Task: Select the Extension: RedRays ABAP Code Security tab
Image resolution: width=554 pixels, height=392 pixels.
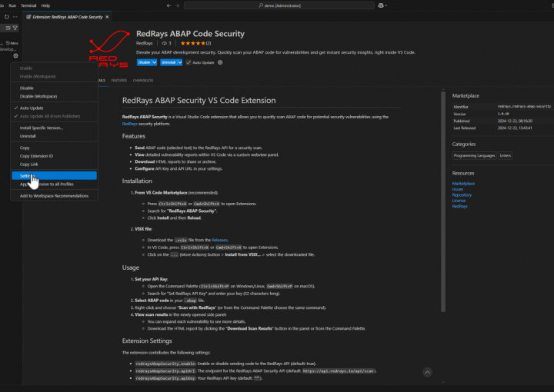Action: 67,17
